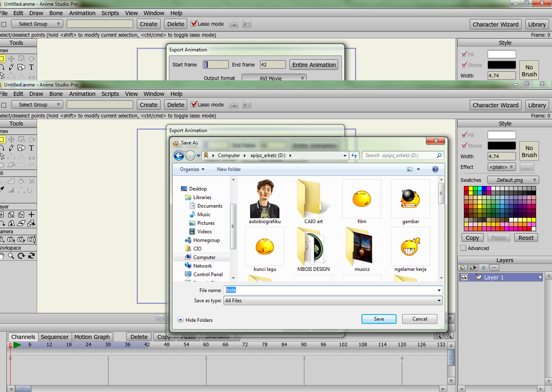Screen dimensions: 552x392
Task: Switch to the Channels tab
Action: coord(23,337)
